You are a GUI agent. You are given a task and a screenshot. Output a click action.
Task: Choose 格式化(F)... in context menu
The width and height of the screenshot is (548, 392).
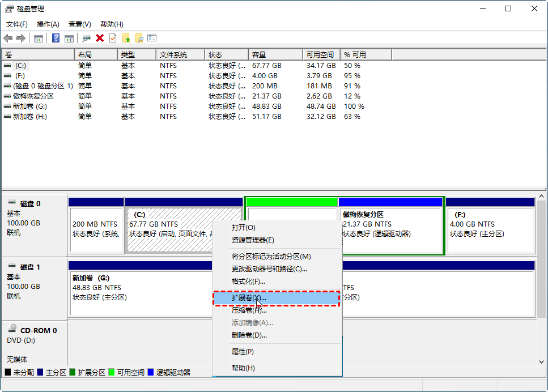pos(277,282)
